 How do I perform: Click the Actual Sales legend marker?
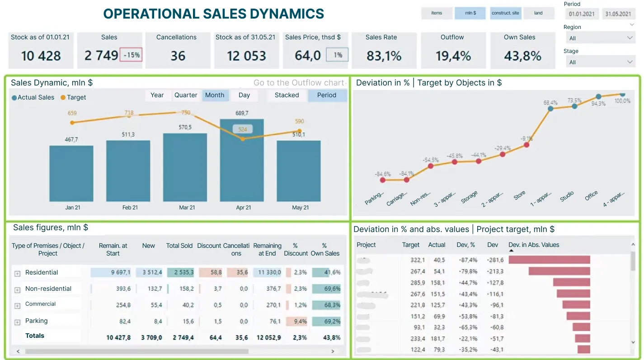pyautogui.click(x=14, y=98)
